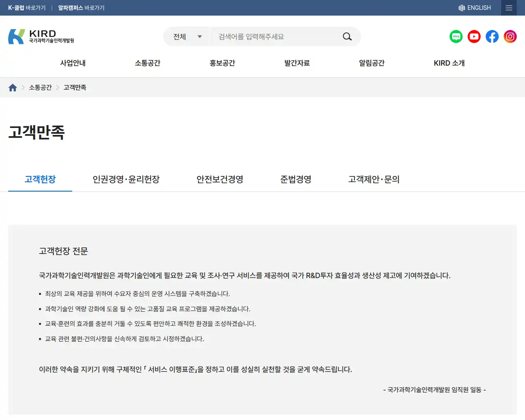Open the 소통공간 main menu
Screen dimensions: 525x420
tap(148, 63)
